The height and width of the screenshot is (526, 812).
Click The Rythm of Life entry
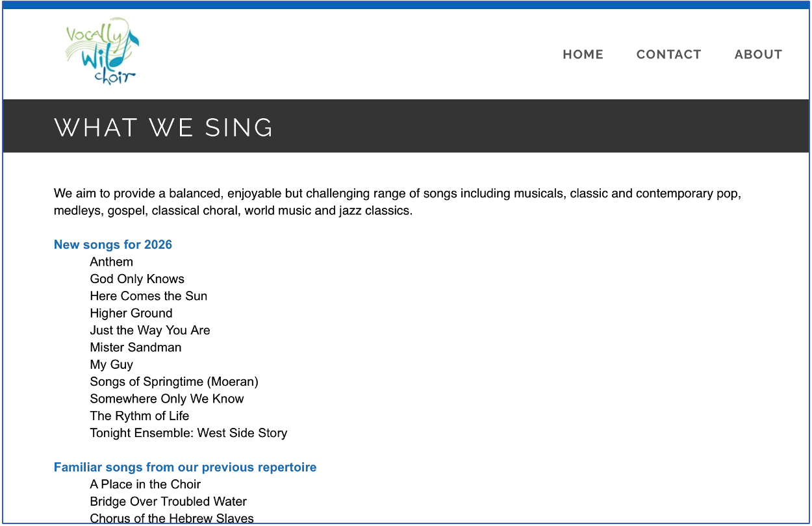pos(140,416)
